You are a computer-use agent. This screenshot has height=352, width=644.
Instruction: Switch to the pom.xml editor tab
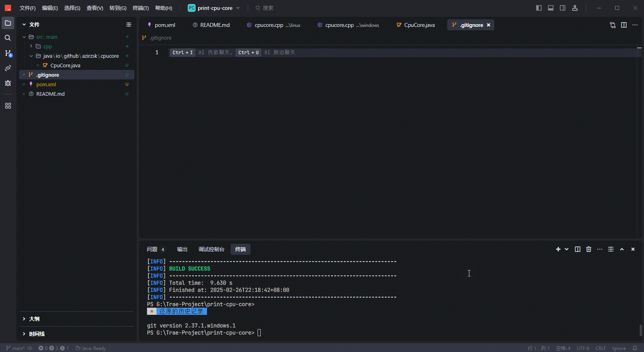pyautogui.click(x=161, y=25)
